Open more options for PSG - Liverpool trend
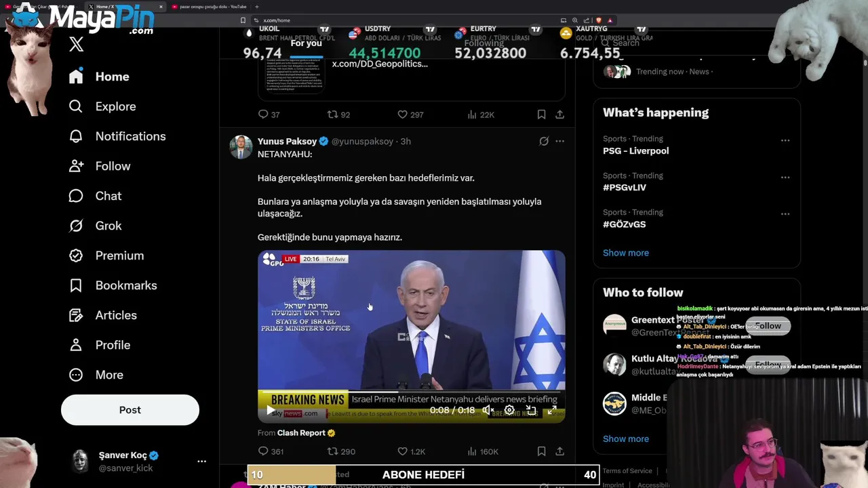 785,140
